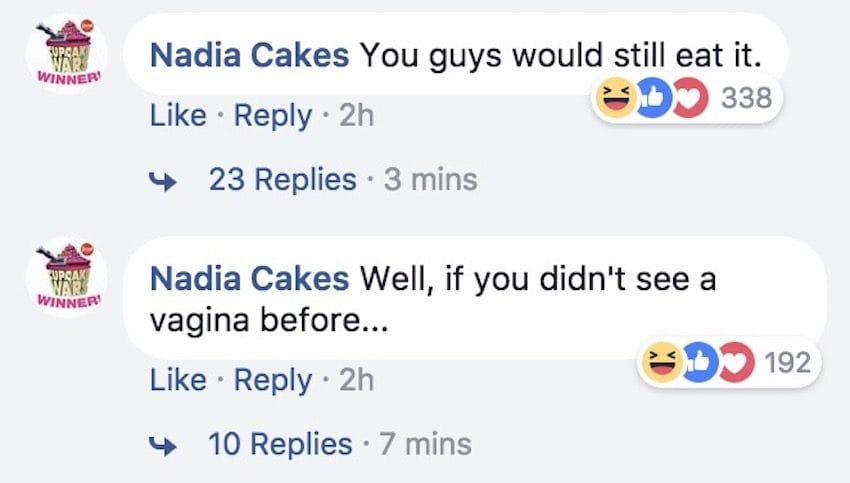Image resolution: width=850 pixels, height=483 pixels.
Task: Click first comment's Cupcake Wars avatar
Action: 67,54
